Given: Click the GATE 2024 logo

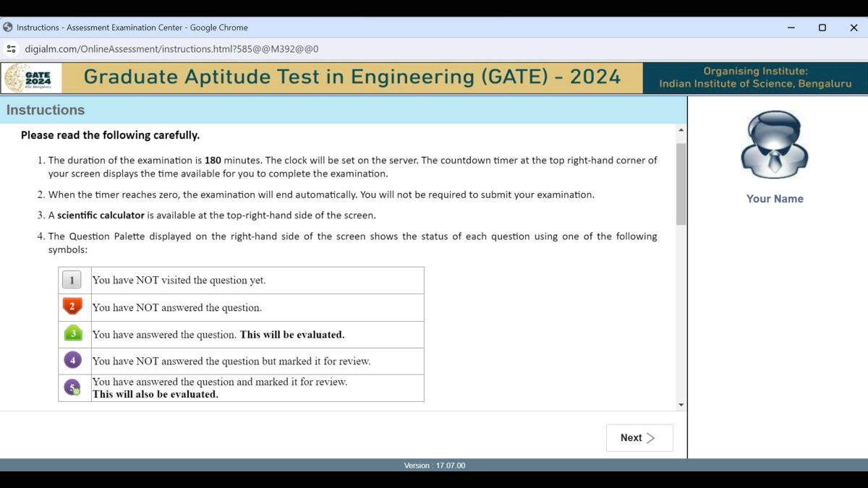Looking at the screenshot, I should 33,78.
